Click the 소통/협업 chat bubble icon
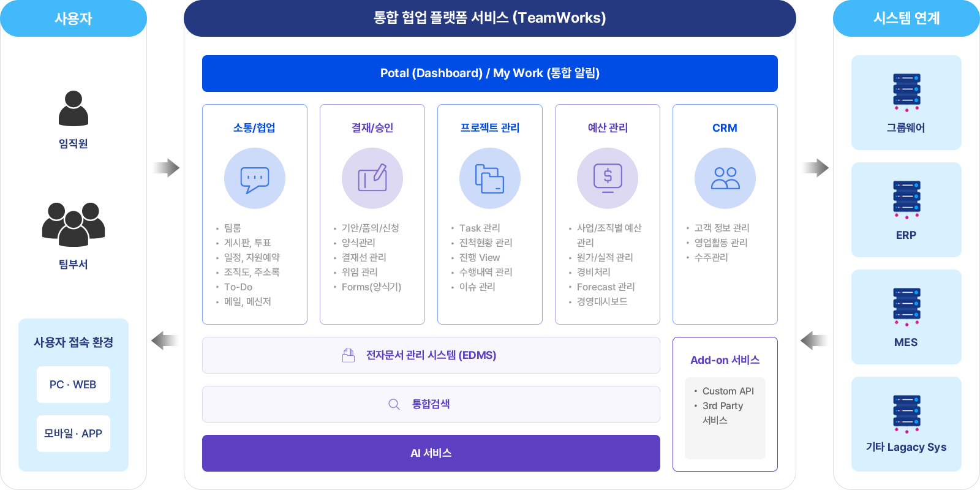Image resolution: width=980 pixels, height=490 pixels. pyautogui.click(x=255, y=179)
